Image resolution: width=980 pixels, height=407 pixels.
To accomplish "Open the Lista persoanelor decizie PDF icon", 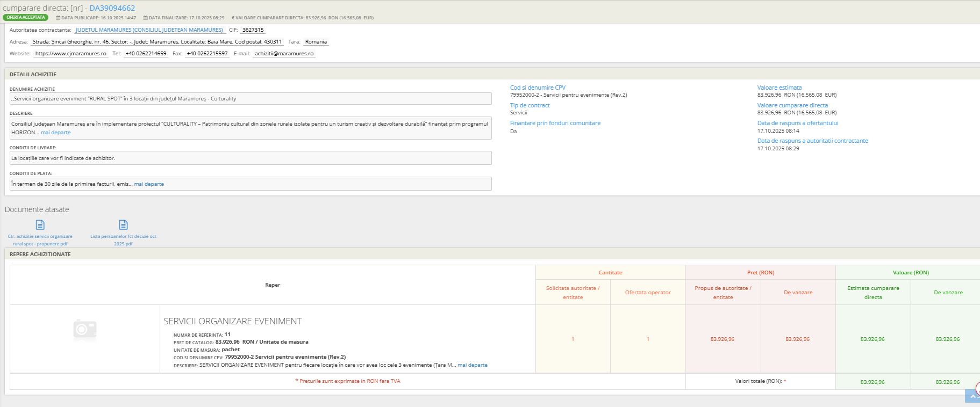I will (123, 224).
